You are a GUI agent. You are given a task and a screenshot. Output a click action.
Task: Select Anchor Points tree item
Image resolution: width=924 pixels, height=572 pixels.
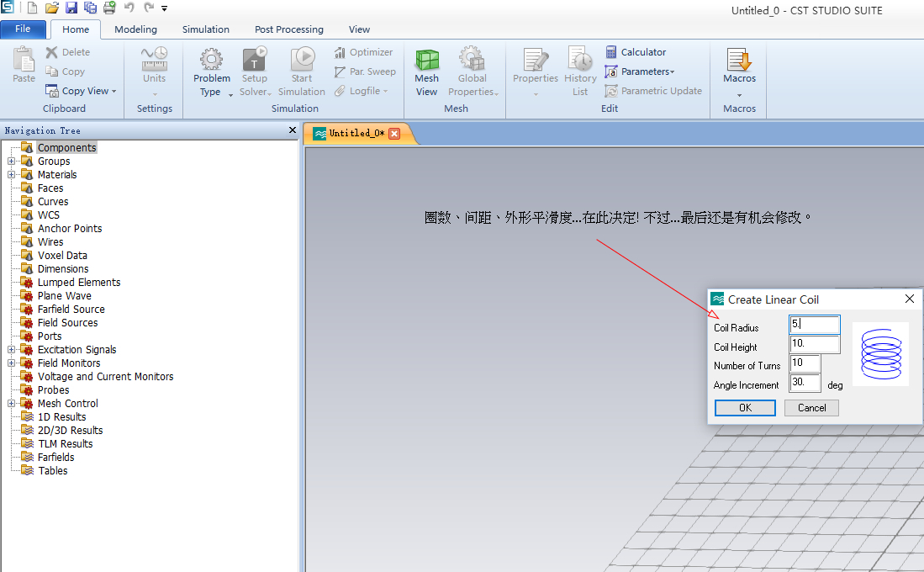pyautogui.click(x=70, y=228)
